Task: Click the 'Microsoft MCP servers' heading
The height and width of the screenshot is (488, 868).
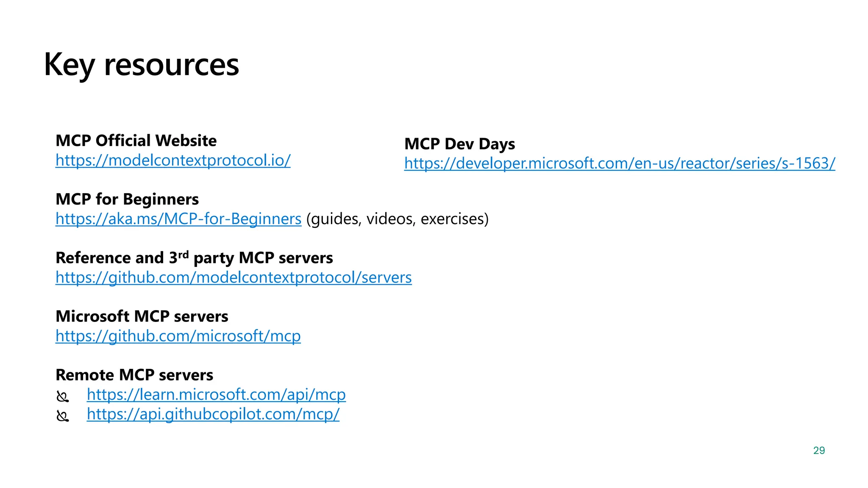Action: [142, 316]
